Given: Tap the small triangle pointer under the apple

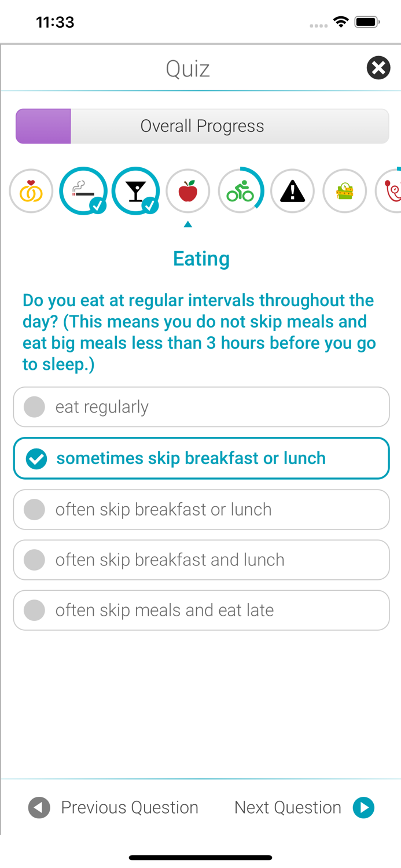Looking at the screenshot, I should click(x=187, y=225).
